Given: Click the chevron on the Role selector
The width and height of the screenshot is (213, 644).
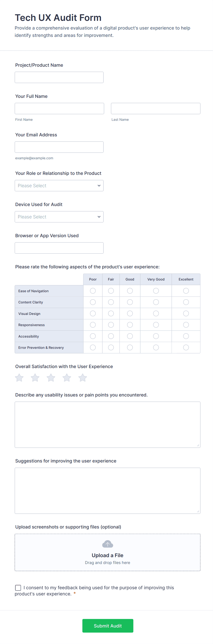Looking at the screenshot, I should coord(99,185).
